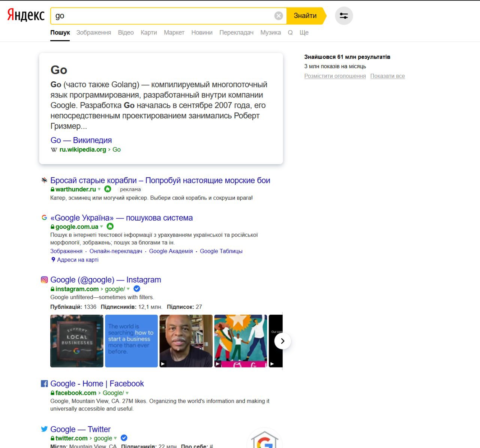Select the Пошук tab

tap(60, 33)
